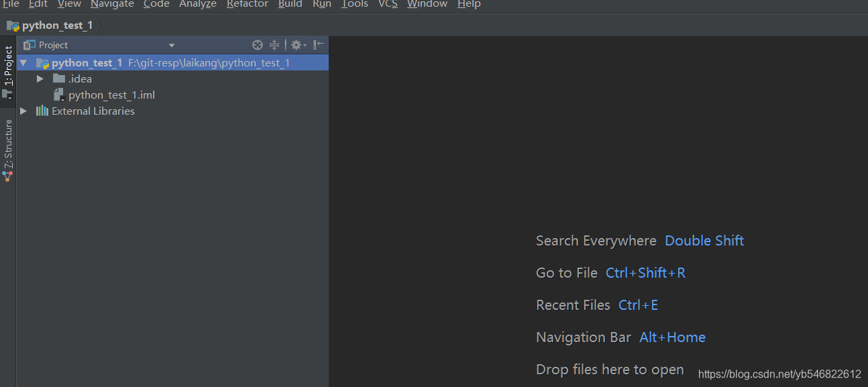Open the Project view dropdown
The height and width of the screenshot is (387, 868).
click(x=171, y=45)
